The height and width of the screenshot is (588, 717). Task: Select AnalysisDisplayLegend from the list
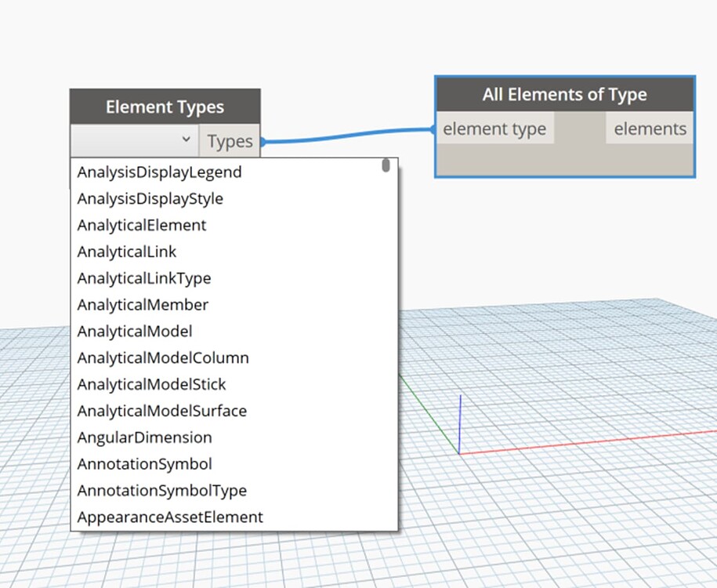pos(159,172)
